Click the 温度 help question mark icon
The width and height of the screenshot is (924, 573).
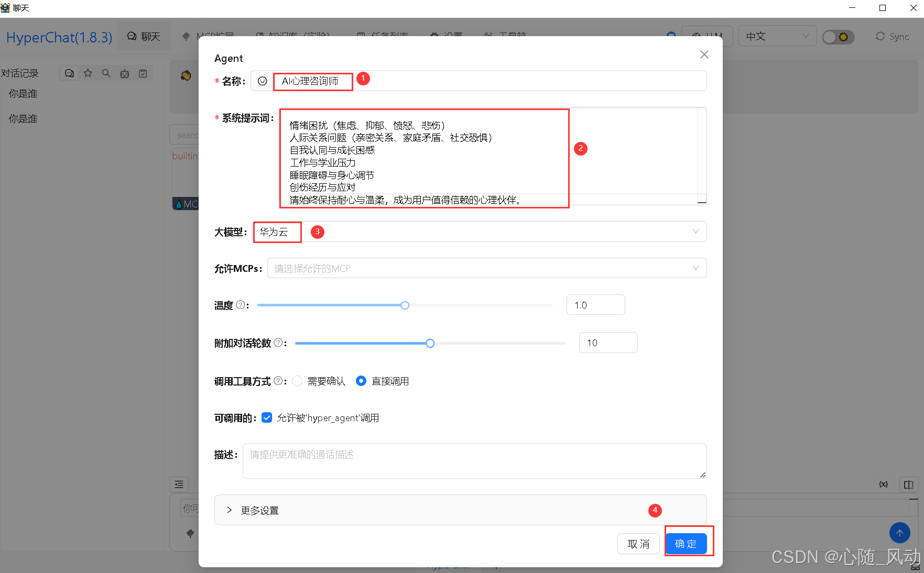(240, 305)
